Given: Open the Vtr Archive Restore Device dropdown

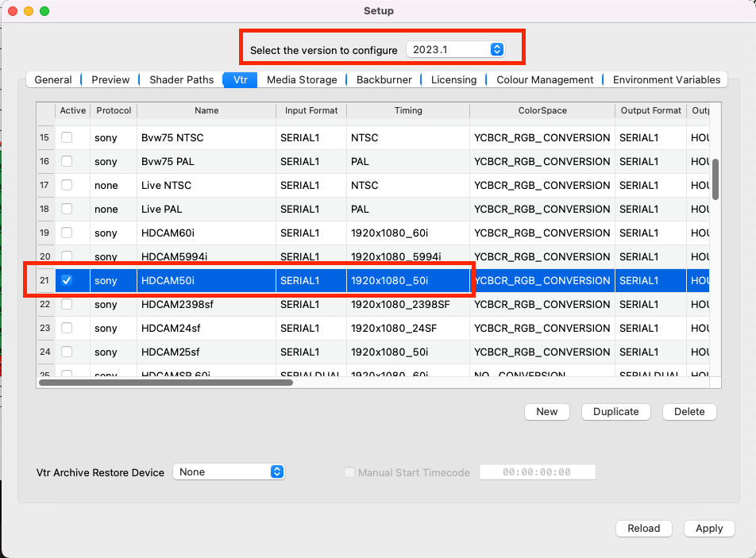Looking at the screenshot, I should [229, 471].
